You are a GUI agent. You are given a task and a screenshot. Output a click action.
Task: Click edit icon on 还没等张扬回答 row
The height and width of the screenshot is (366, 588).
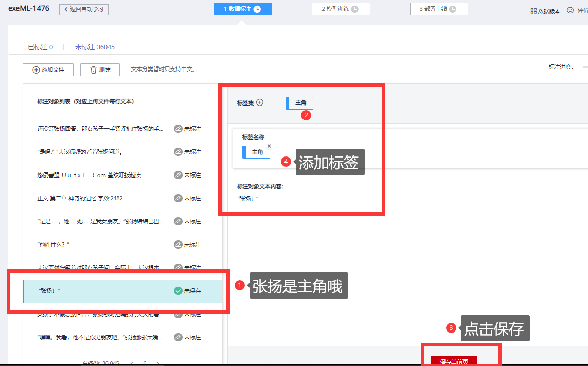coord(178,129)
